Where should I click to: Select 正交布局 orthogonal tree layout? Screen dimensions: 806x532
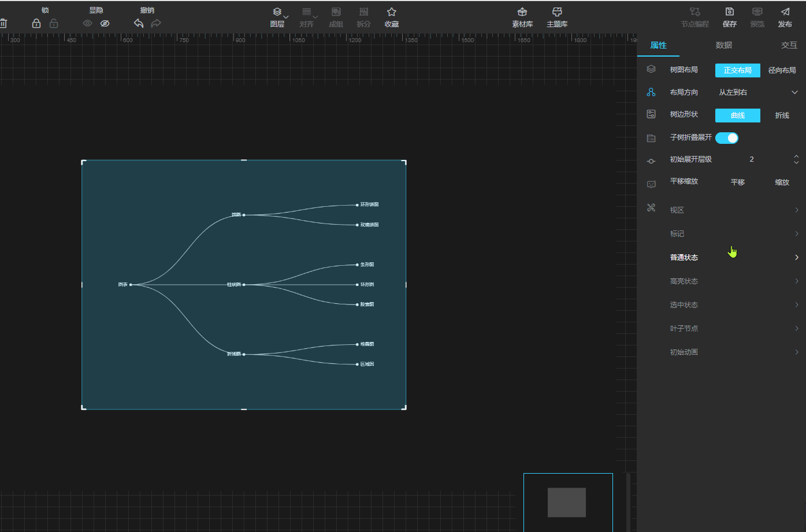pyautogui.click(x=738, y=70)
